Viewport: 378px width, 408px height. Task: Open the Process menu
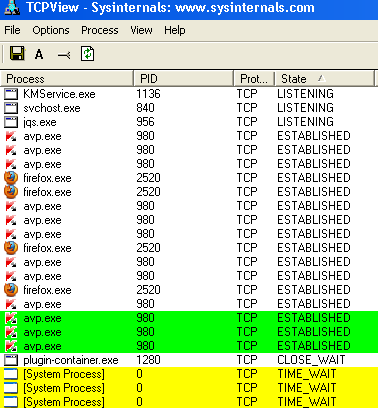100,30
